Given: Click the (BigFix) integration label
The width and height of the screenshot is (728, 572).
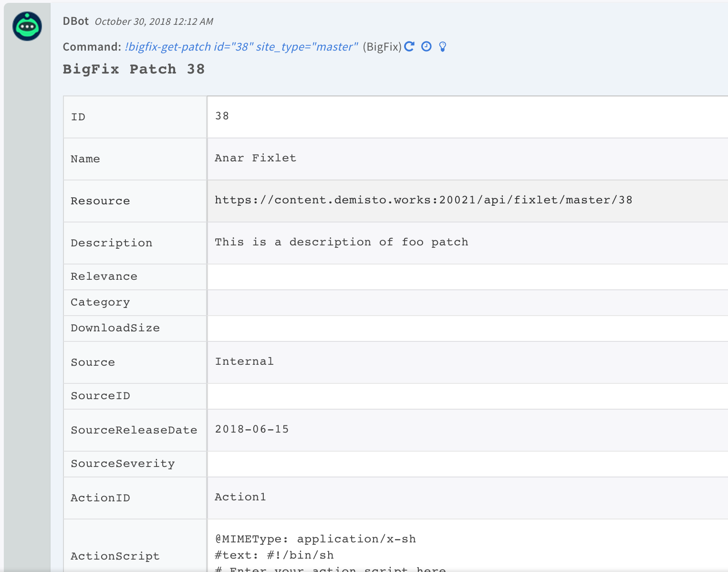Looking at the screenshot, I should pyautogui.click(x=382, y=47).
